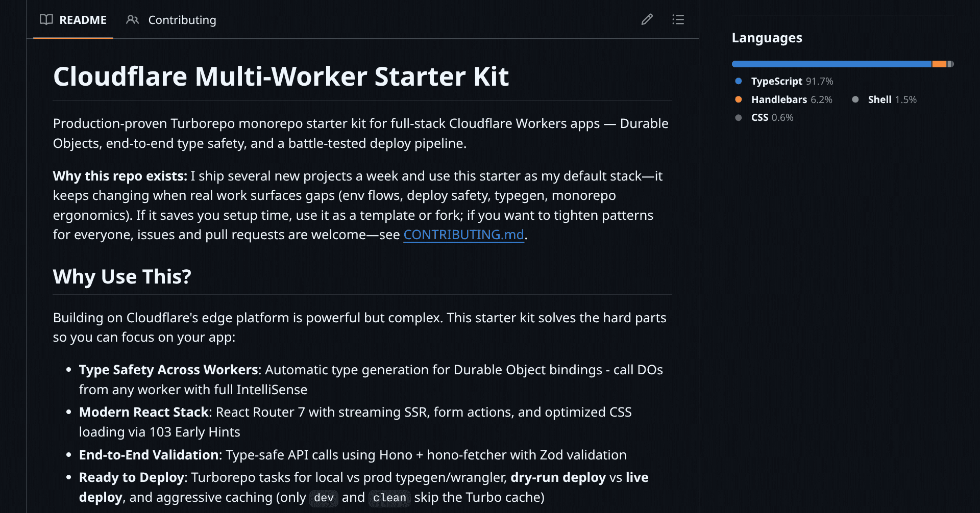Click the bold 'Why this repo exists:' text

pos(120,176)
